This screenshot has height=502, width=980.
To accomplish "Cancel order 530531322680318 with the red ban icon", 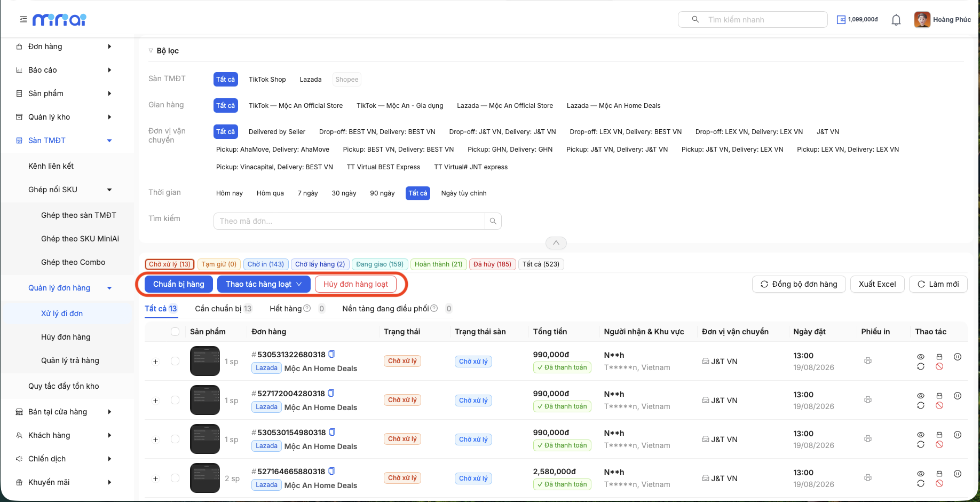I will tap(939, 366).
